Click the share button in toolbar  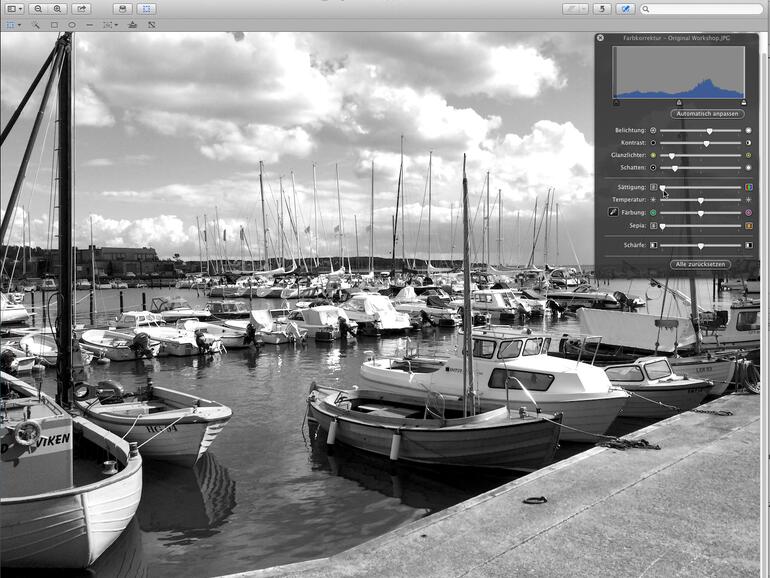coord(81,9)
